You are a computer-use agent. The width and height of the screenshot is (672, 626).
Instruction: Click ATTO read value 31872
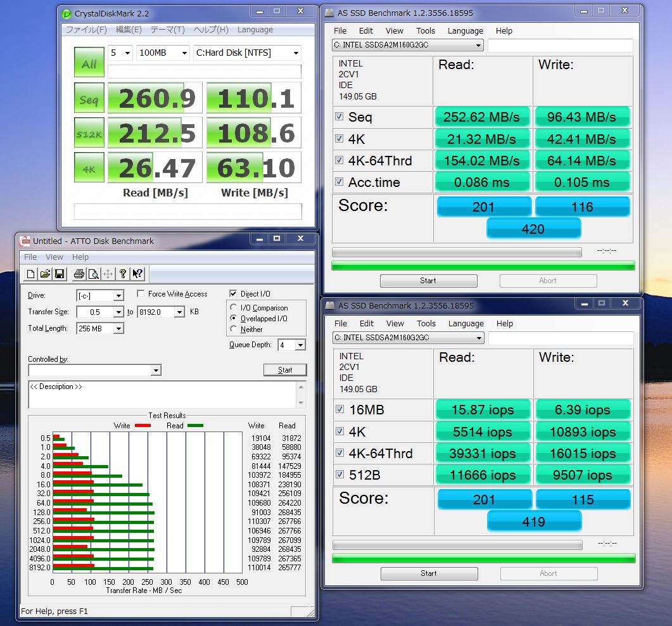(x=291, y=438)
